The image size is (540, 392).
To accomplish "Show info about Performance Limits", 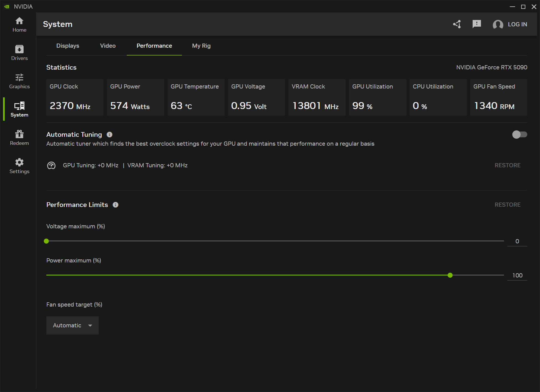I will [x=115, y=205].
